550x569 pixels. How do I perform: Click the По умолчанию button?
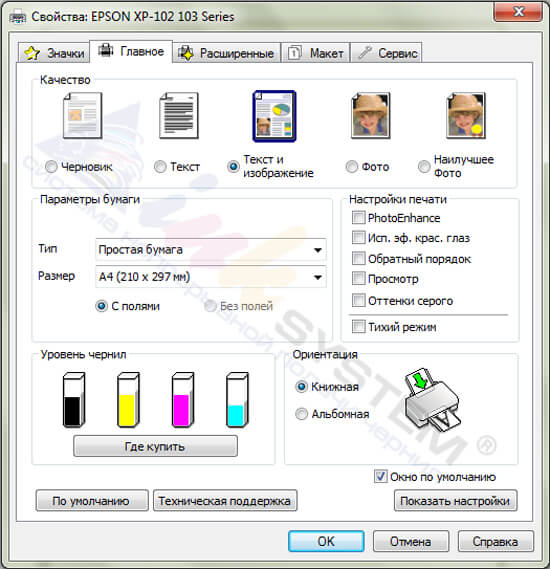[x=92, y=501]
